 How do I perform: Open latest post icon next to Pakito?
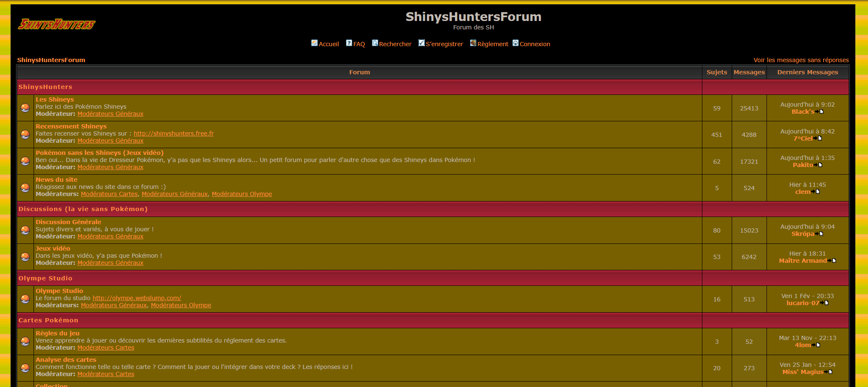818,165
